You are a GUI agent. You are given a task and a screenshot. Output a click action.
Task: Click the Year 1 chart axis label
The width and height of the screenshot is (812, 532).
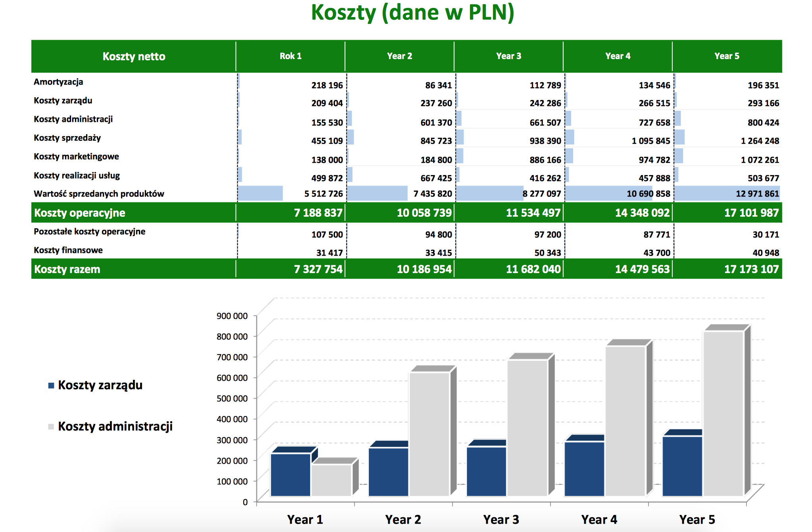[305, 520]
